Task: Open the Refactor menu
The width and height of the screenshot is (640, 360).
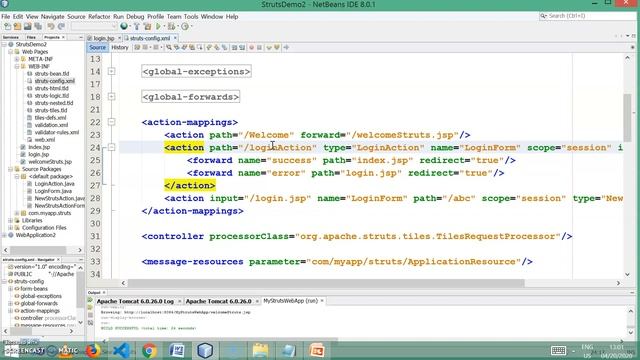Action: [x=99, y=17]
